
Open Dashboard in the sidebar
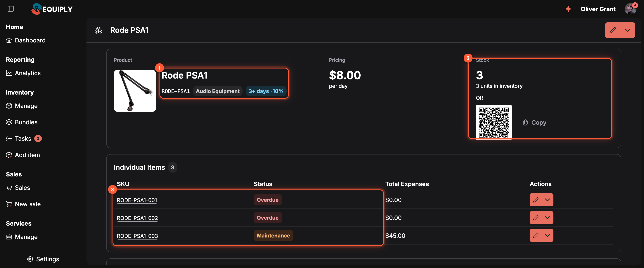point(26,40)
